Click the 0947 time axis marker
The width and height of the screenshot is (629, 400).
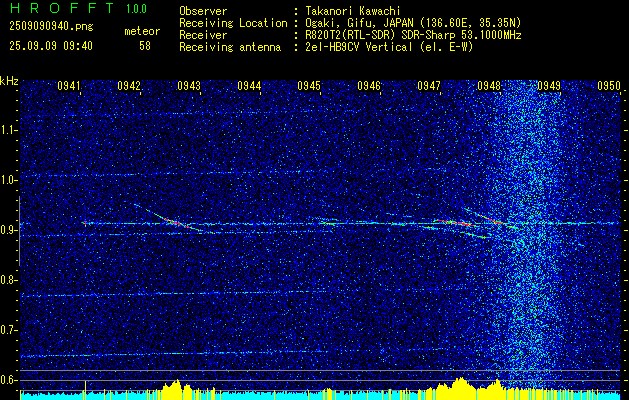[429, 85]
